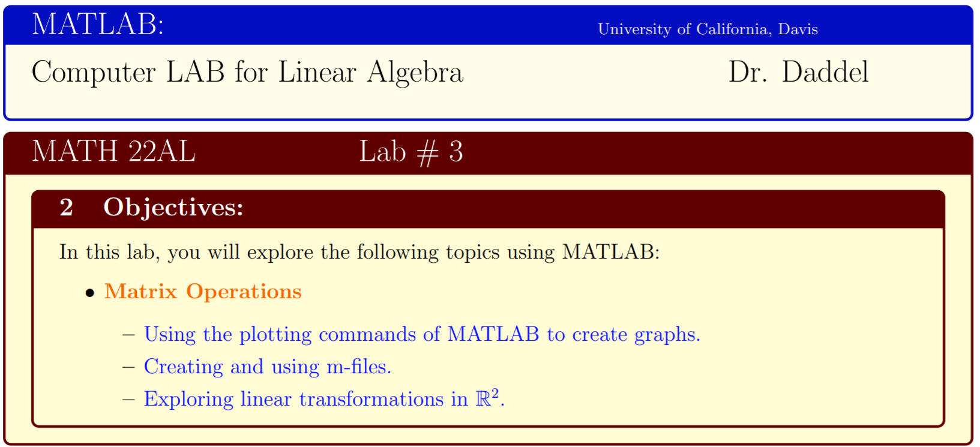Click the MATH 22AL course code
The height and width of the screenshot is (447, 980).
pyautogui.click(x=113, y=151)
